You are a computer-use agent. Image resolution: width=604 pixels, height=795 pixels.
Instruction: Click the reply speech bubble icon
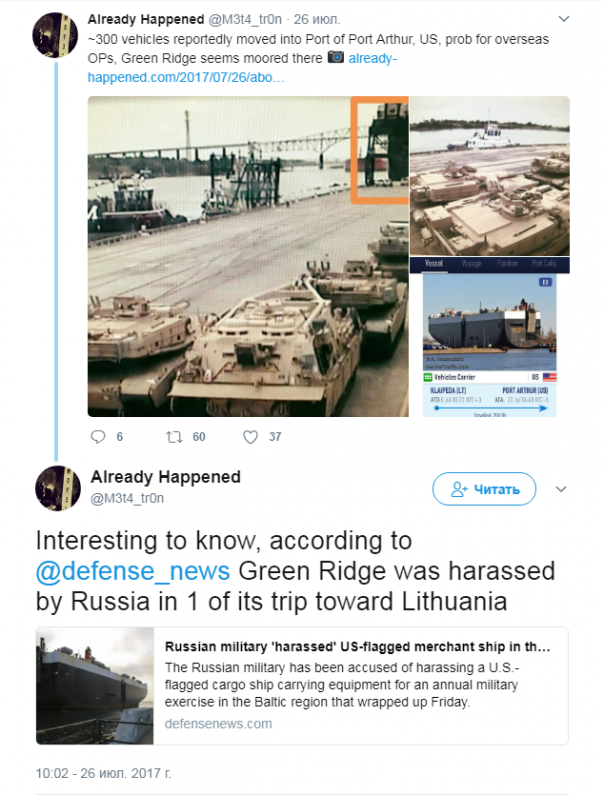[x=98, y=437]
